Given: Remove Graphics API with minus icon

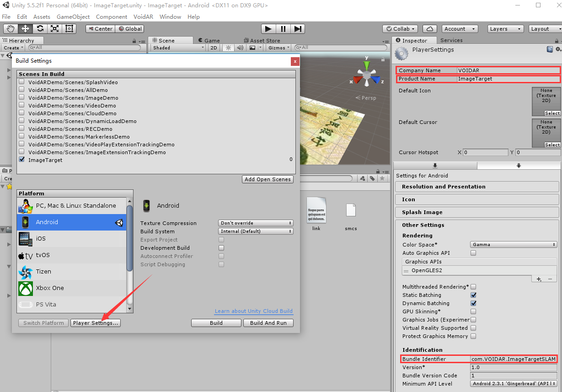Looking at the screenshot, I should click(550, 279).
